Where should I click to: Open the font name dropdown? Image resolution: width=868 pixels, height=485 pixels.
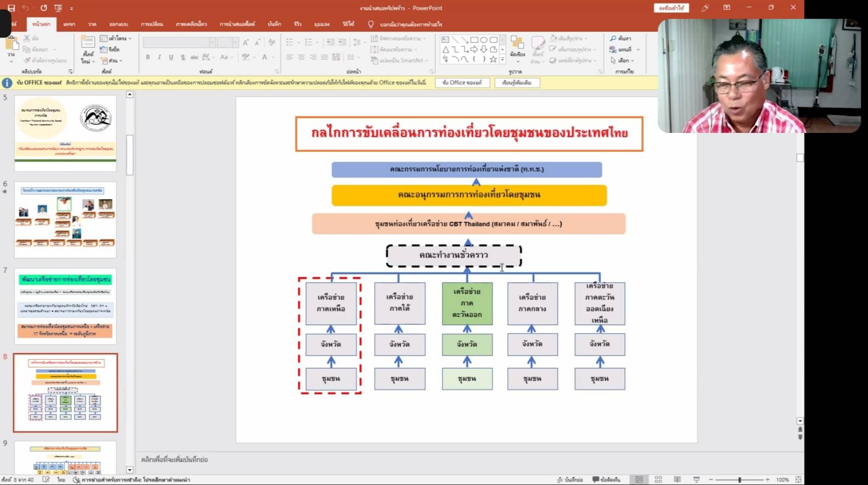tap(213, 43)
